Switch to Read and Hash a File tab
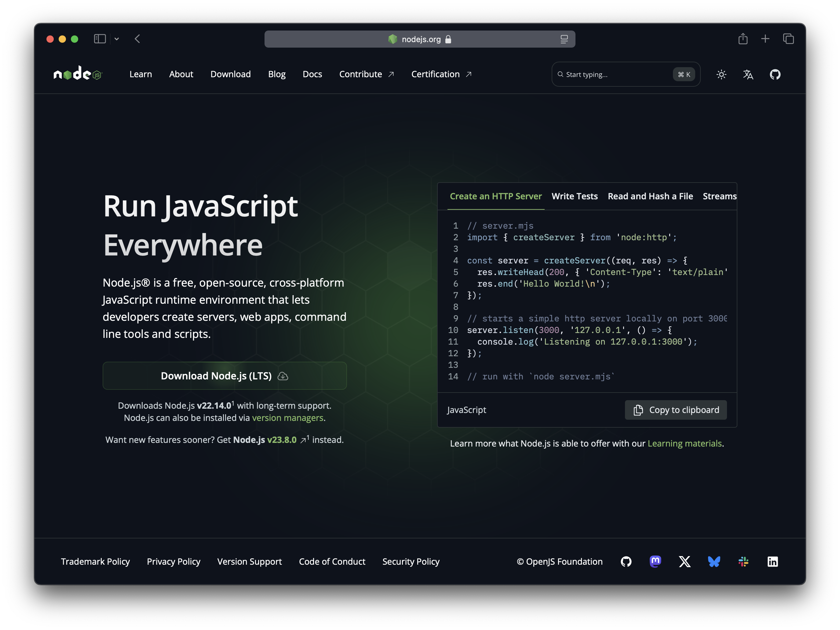The height and width of the screenshot is (630, 840). (650, 196)
